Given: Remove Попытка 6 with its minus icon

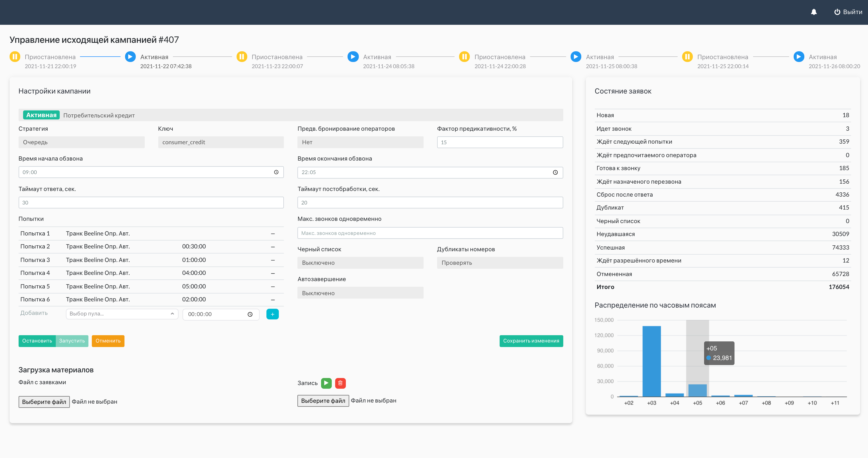Looking at the screenshot, I should 273,300.
